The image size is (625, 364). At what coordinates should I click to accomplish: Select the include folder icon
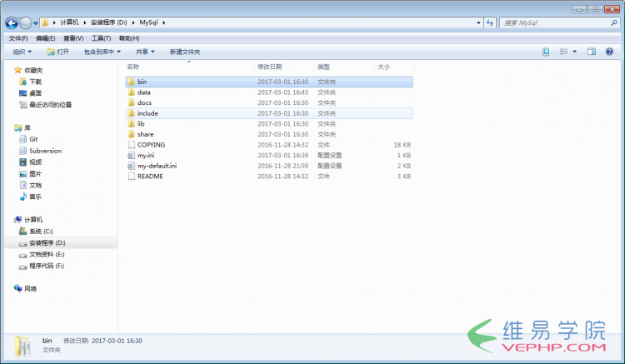pyautogui.click(x=131, y=113)
